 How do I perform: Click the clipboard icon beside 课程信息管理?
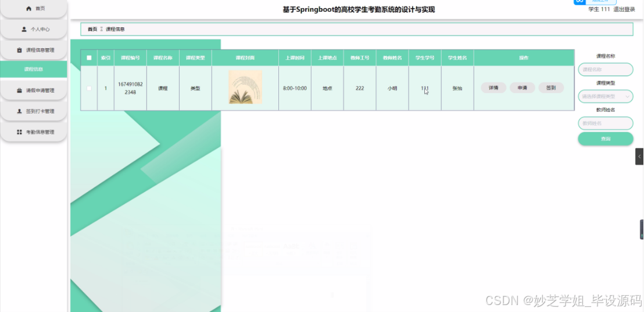[x=19, y=50]
